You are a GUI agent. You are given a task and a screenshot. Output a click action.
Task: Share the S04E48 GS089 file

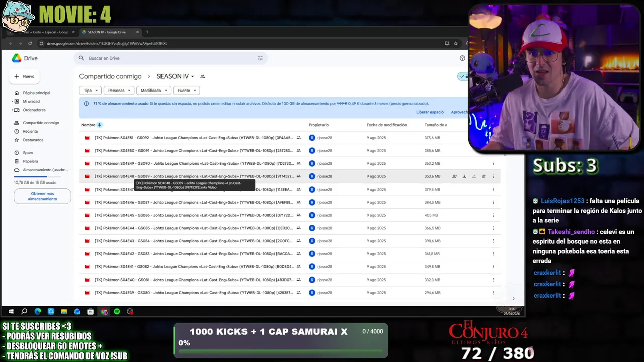click(x=454, y=176)
